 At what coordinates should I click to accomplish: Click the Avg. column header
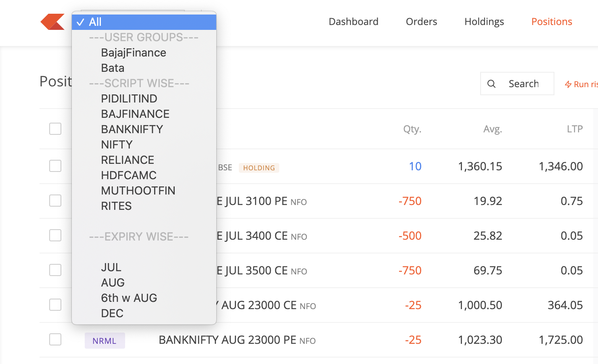[493, 129]
